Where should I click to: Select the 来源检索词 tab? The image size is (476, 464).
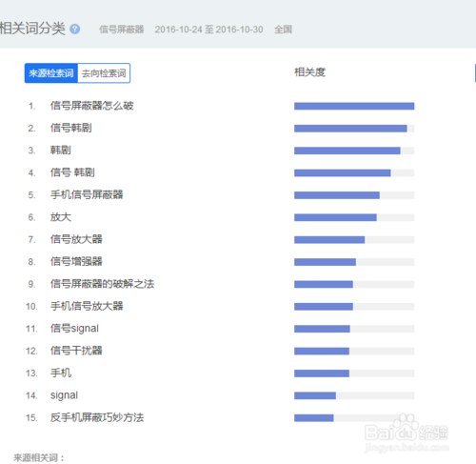click(x=51, y=73)
